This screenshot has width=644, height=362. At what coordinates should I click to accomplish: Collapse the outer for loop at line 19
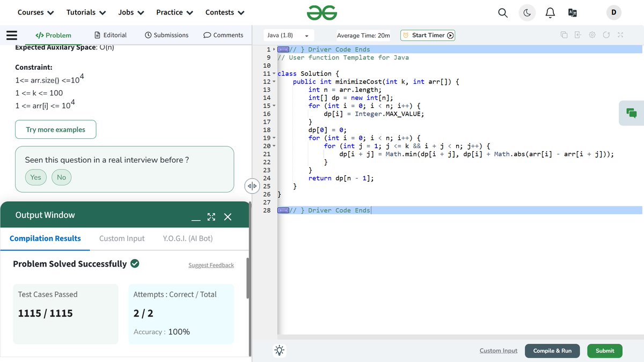click(x=274, y=138)
